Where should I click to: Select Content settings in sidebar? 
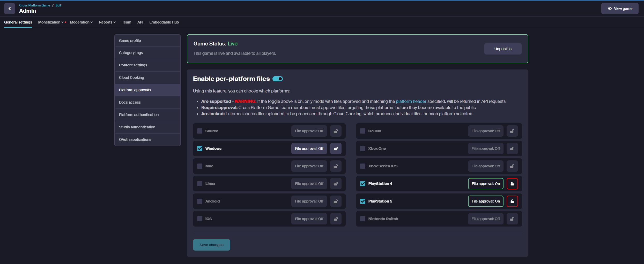tap(147, 65)
